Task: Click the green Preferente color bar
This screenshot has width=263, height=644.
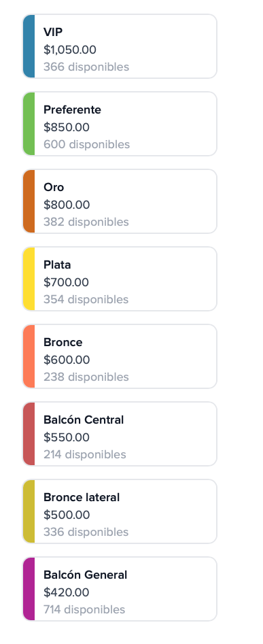Action: pos(29,124)
